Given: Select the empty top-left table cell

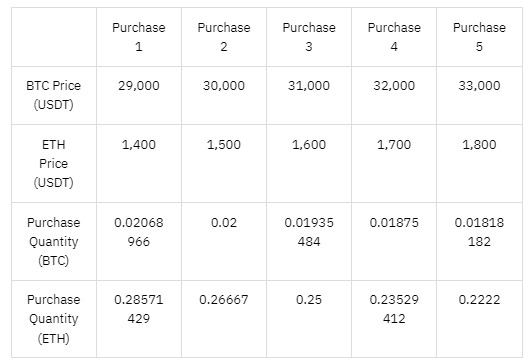Looking at the screenshot, I should 54,37.
